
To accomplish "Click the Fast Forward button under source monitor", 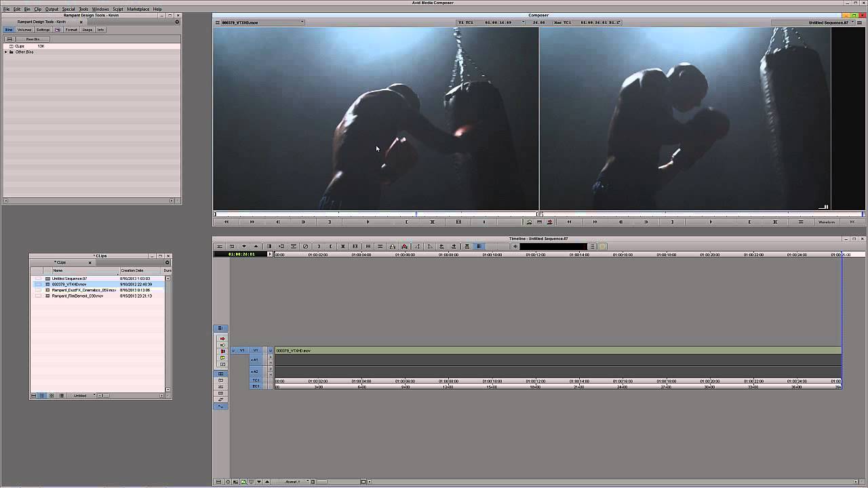I will (x=252, y=222).
